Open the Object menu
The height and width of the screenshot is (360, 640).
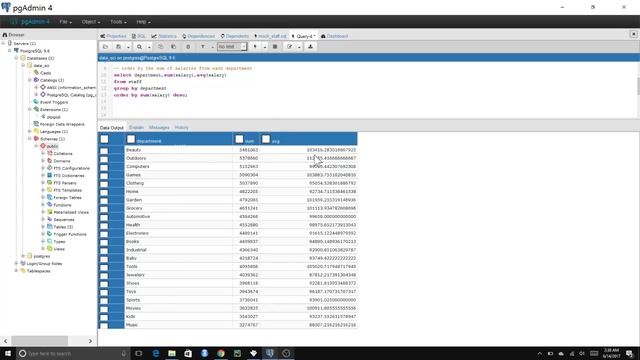[x=91, y=22]
